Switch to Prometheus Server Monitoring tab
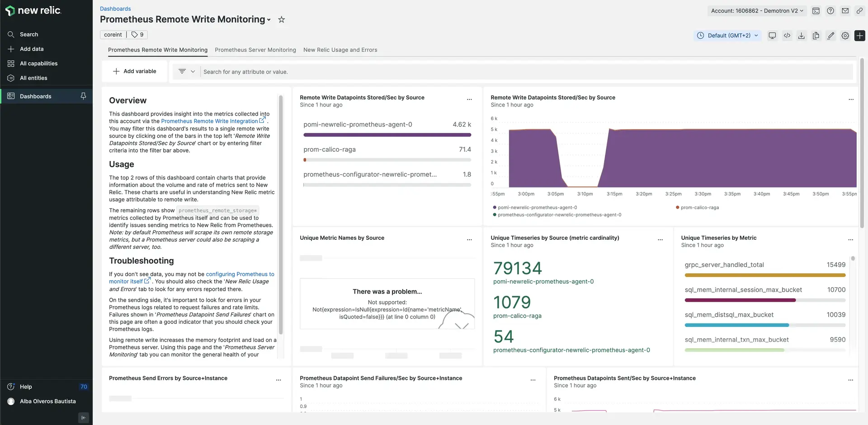This screenshot has height=425, width=868. (255, 50)
